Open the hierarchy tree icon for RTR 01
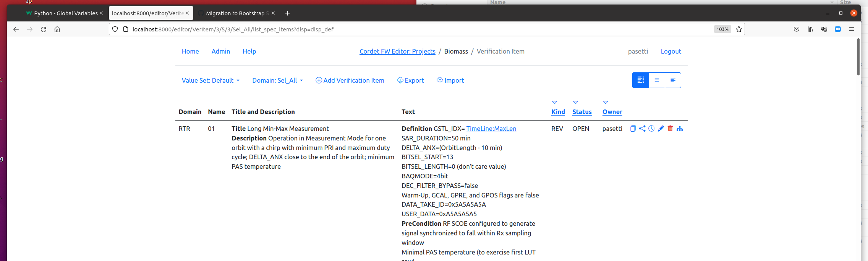This screenshot has height=261, width=868. tap(680, 129)
